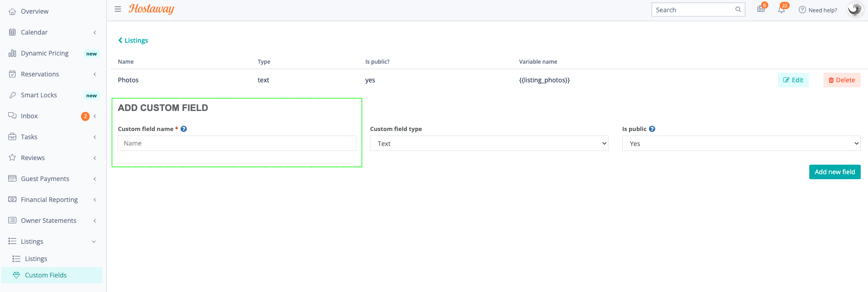The height and width of the screenshot is (292, 868).
Task: Expand the Calendar sidebar menu
Action: coord(52,32)
